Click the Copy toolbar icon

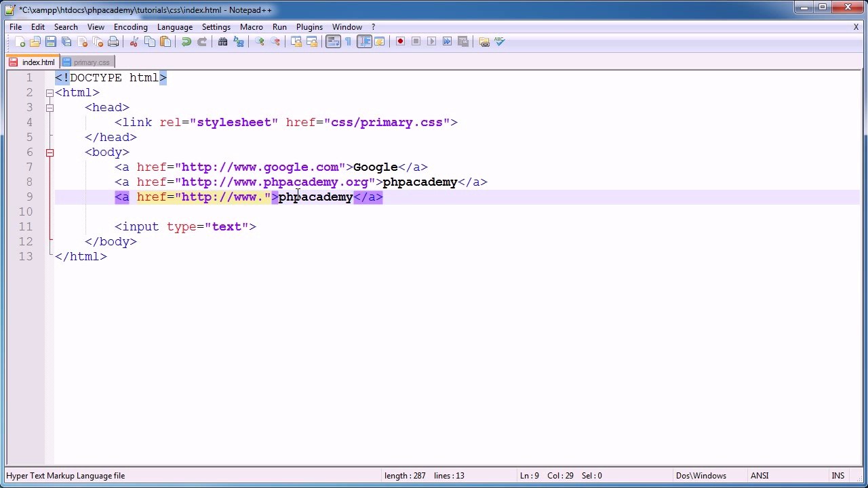point(150,42)
